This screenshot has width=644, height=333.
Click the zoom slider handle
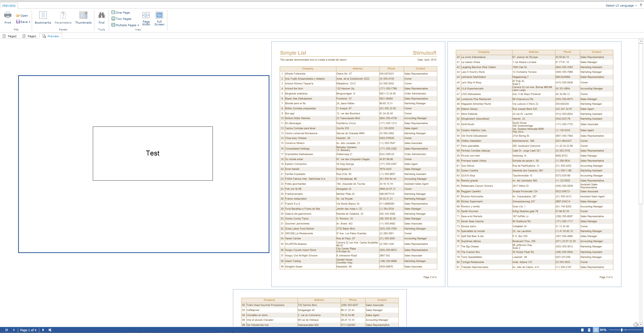622,330
